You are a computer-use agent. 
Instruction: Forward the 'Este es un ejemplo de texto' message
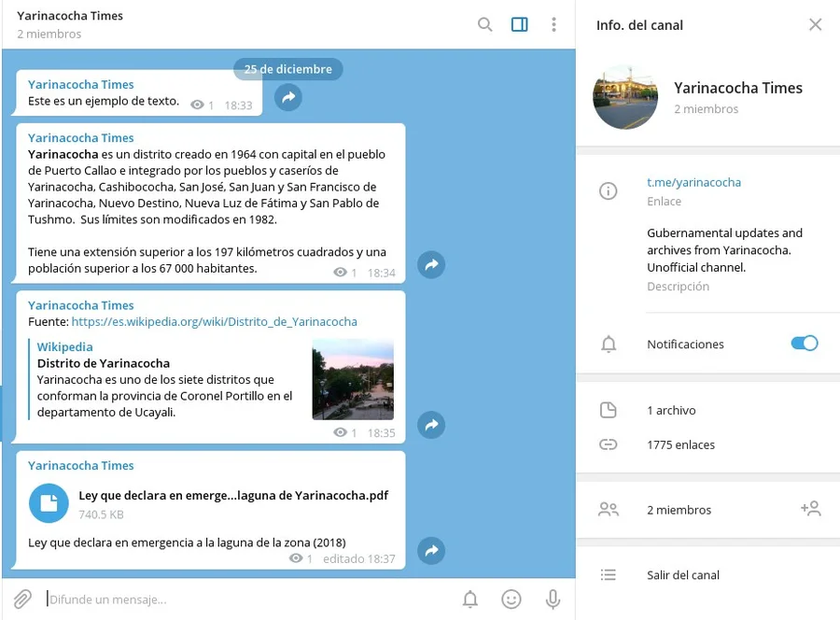point(288,97)
